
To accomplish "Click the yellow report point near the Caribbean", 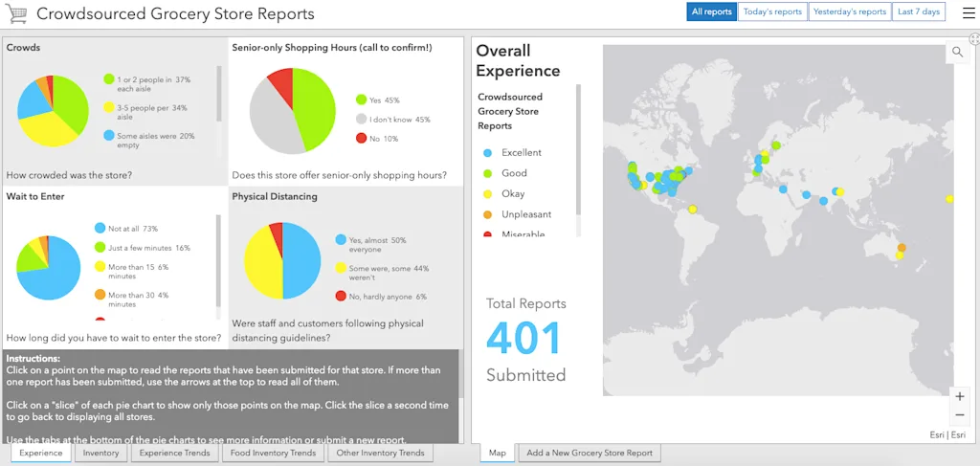I will pos(692,210).
